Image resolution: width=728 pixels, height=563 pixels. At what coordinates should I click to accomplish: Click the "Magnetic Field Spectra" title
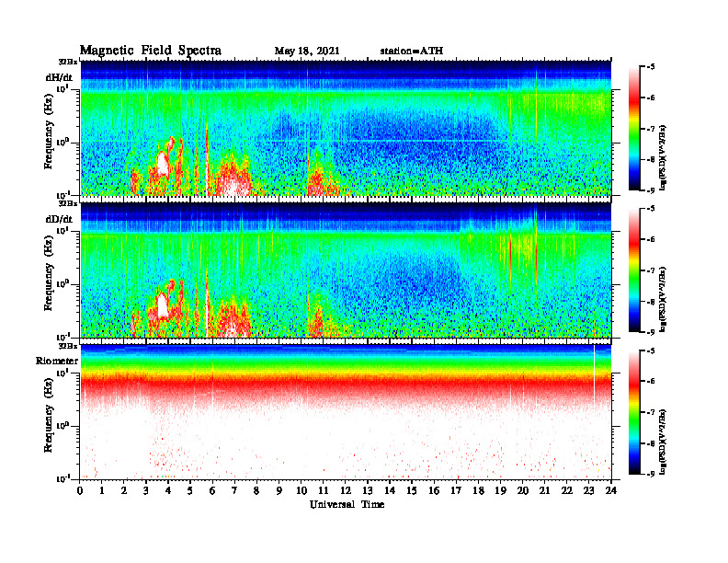coord(151,51)
